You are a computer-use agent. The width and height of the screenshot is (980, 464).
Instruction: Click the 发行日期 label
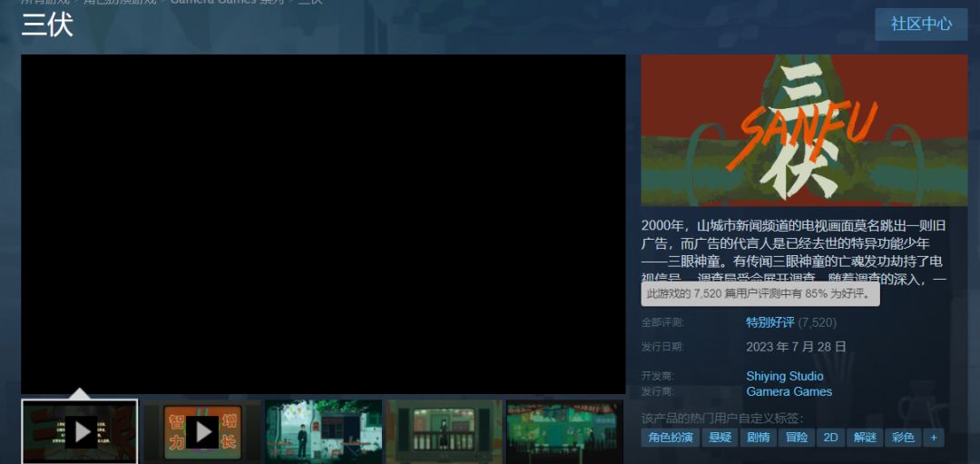661,347
